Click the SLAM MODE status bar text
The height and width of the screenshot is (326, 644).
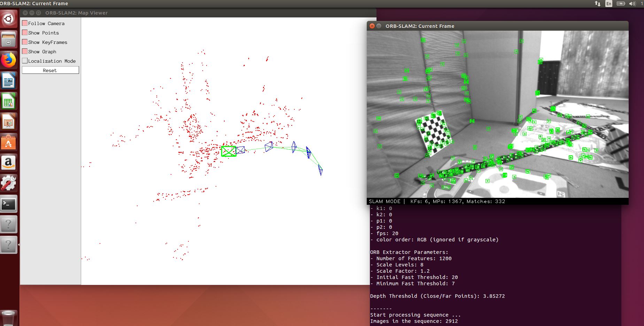point(384,201)
